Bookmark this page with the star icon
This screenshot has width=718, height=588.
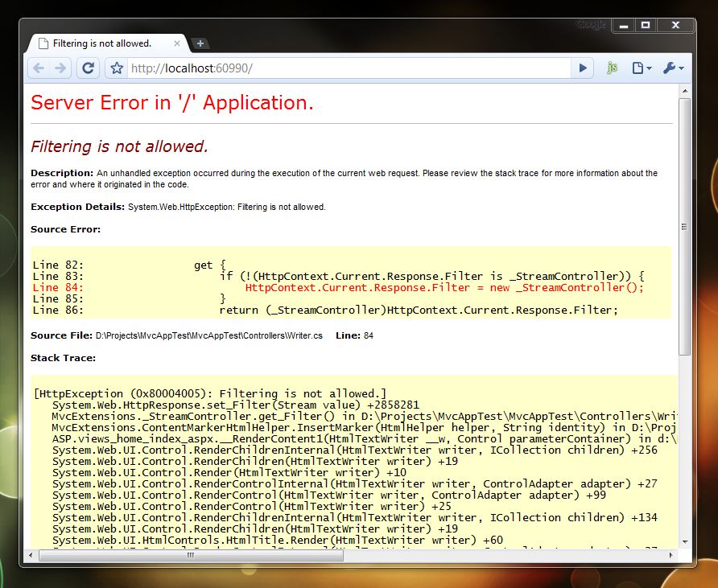tap(117, 68)
